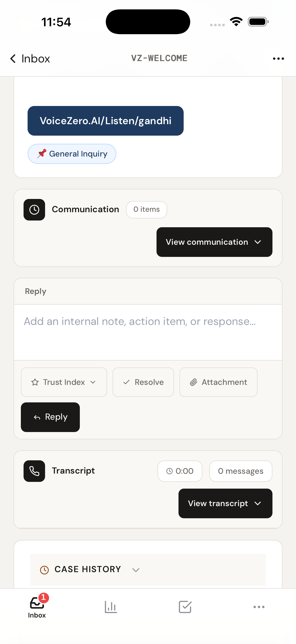
Task: Tap the Communication clock icon
Action: click(34, 210)
